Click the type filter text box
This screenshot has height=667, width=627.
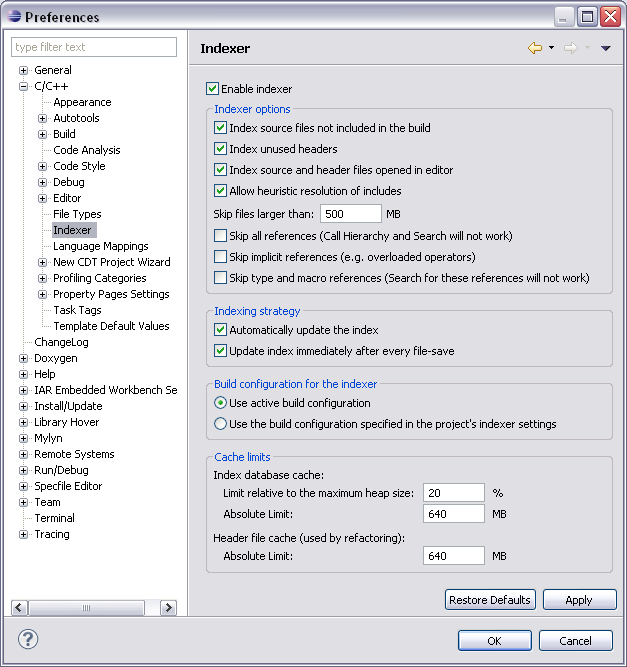click(94, 47)
